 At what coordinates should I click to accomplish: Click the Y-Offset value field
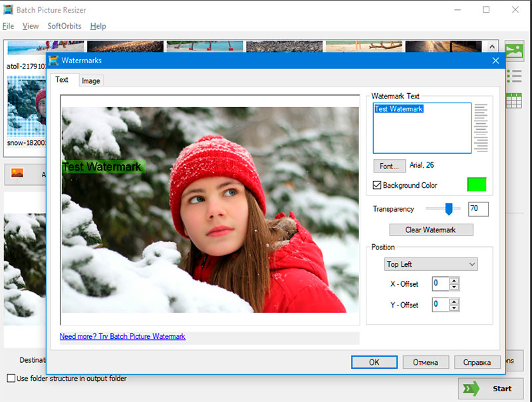pyautogui.click(x=441, y=305)
